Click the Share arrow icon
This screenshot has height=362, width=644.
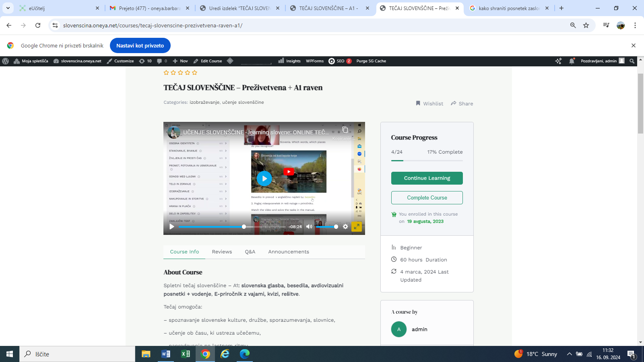pyautogui.click(x=454, y=103)
